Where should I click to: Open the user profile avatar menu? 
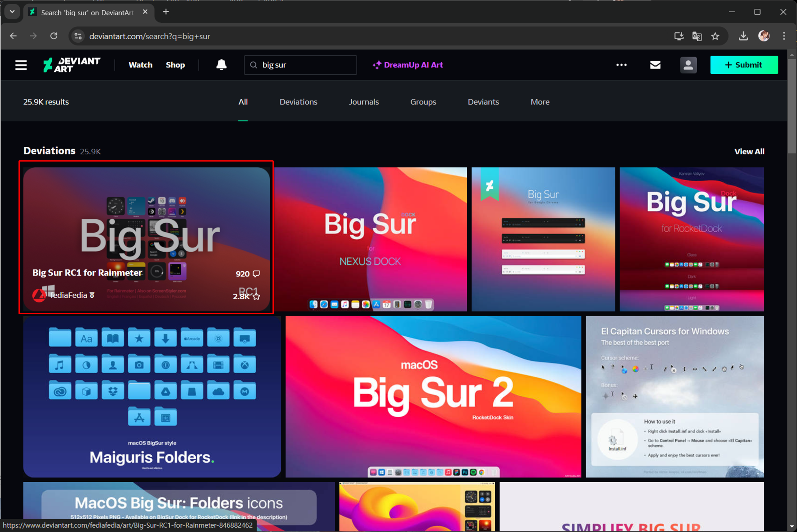688,65
